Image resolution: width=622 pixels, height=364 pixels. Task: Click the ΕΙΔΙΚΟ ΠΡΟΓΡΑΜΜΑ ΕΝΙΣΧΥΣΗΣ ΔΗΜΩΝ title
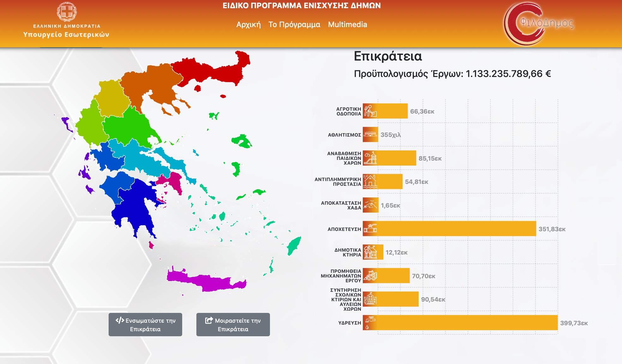click(302, 6)
